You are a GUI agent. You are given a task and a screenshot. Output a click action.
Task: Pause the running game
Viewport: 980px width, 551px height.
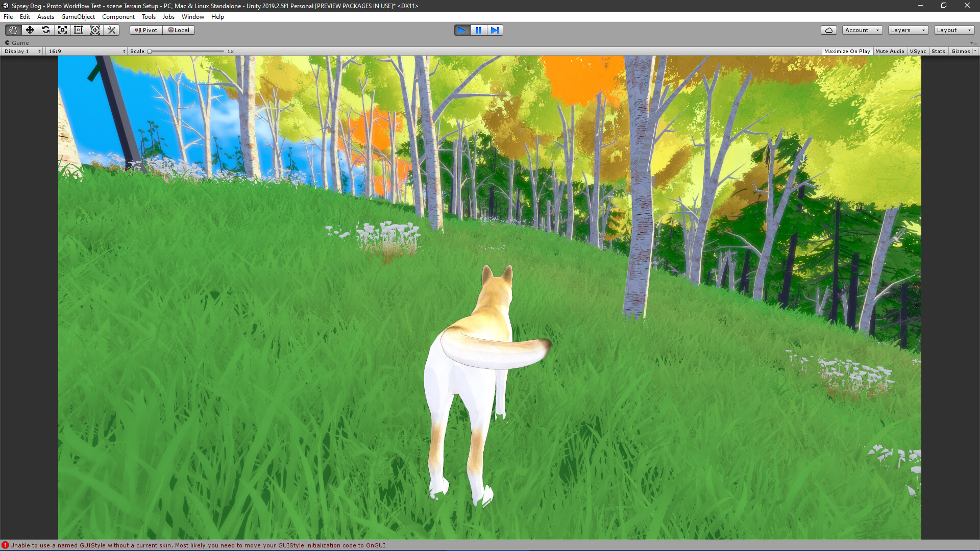(478, 30)
